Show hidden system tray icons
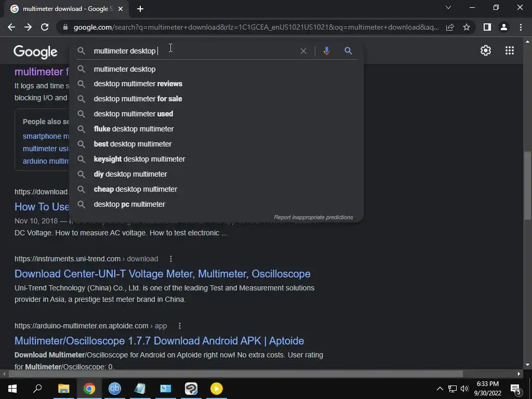532x399 pixels. pyautogui.click(x=440, y=389)
